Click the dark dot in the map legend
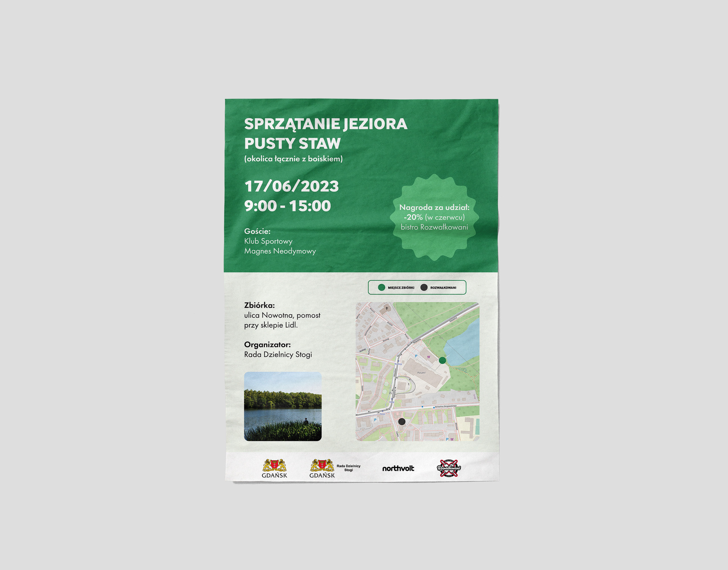Viewport: 728px width, 570px height. [x=424, y=287]
